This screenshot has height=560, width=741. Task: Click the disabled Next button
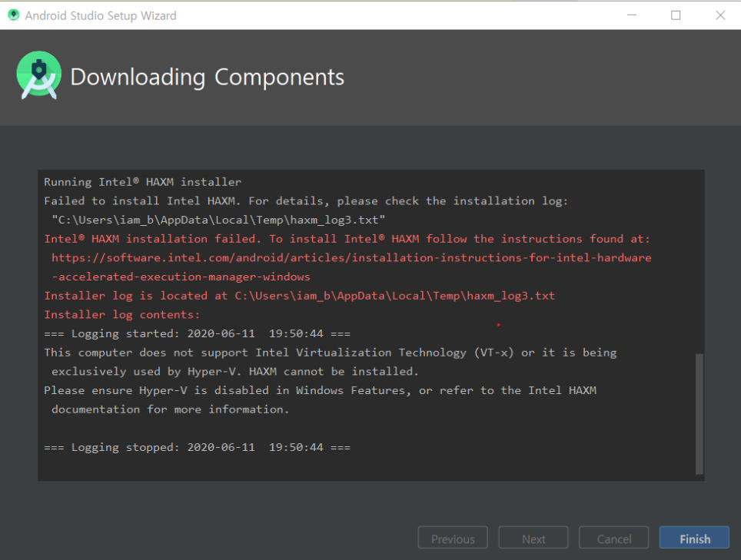coord(533,538)
